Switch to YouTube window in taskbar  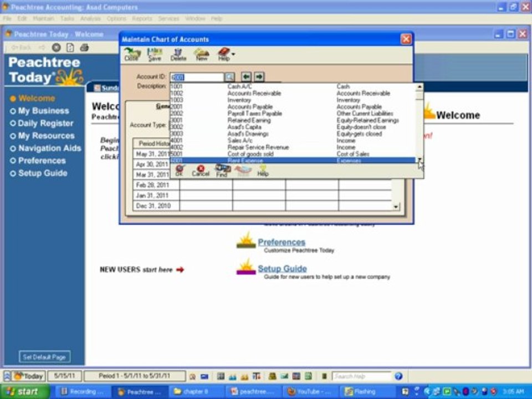coord(309,392)
